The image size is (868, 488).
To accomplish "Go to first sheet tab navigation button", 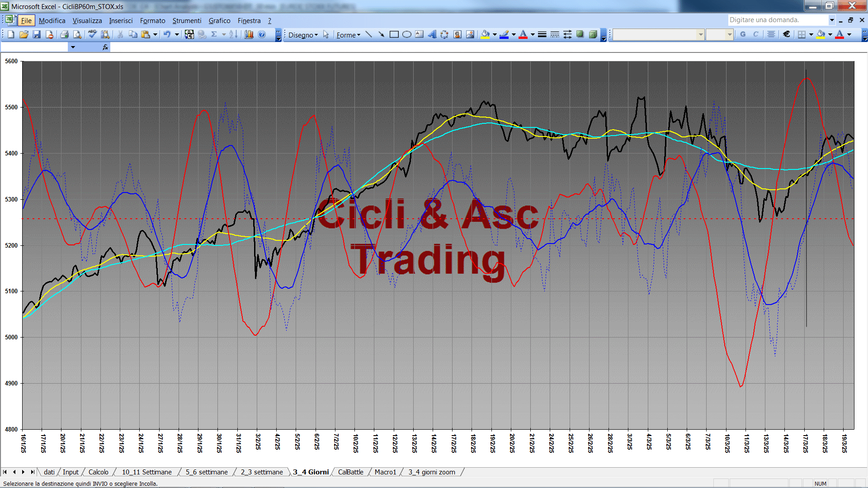I will pos(5,472).
